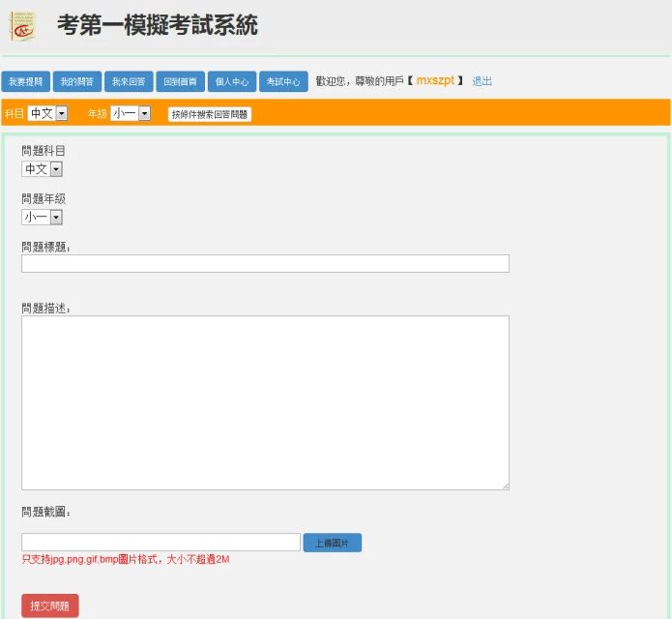Click inside the 問題描述 text area
The height and width of the screenshot is (619, 672).
point(265,402)
